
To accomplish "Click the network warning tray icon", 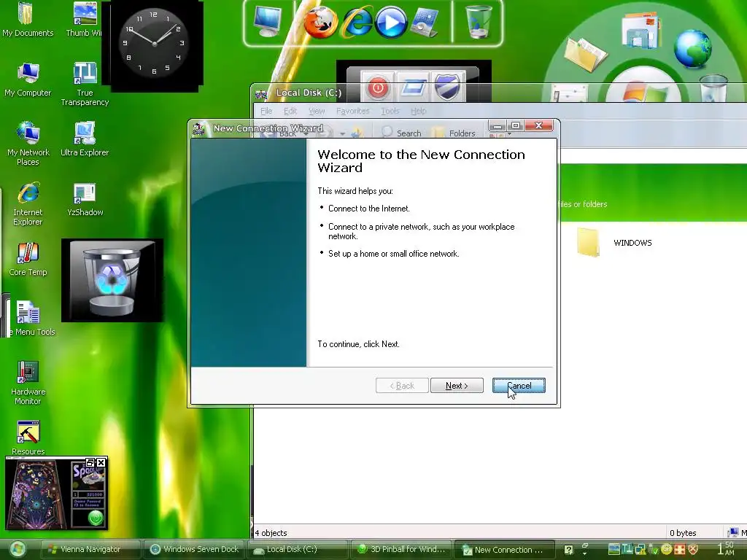I will point(640,550).
